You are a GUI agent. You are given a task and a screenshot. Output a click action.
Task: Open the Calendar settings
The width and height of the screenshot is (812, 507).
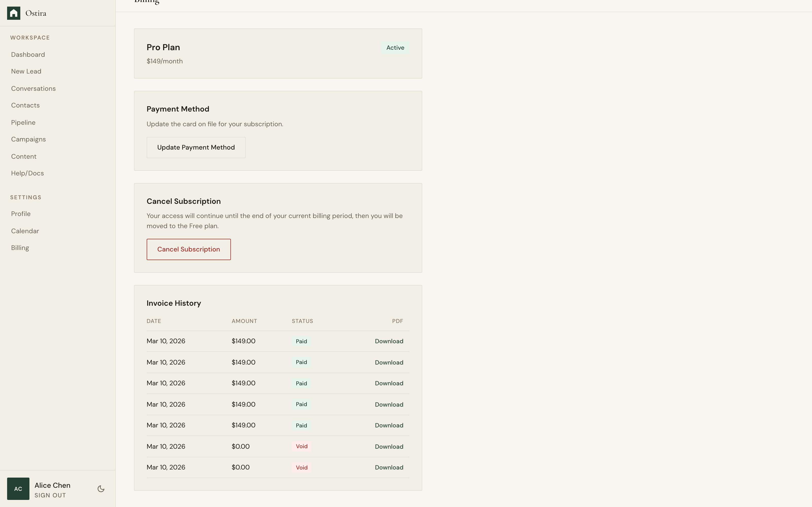point(25,231)
